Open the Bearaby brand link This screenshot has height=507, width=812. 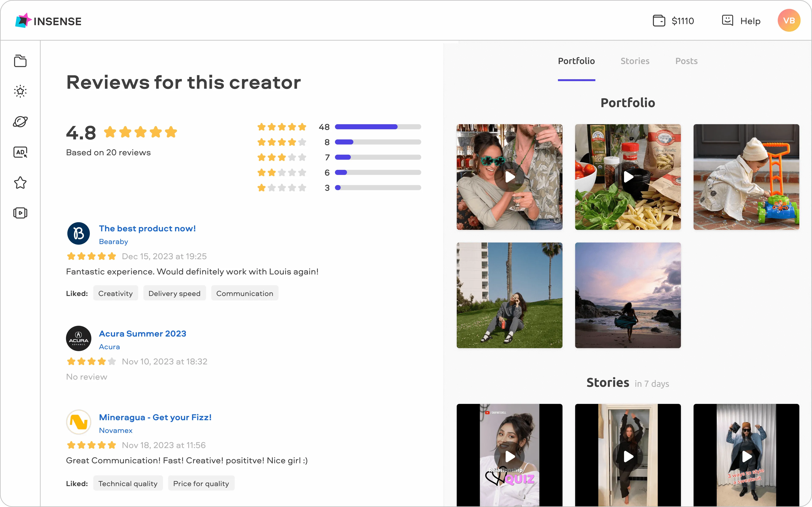113,241
